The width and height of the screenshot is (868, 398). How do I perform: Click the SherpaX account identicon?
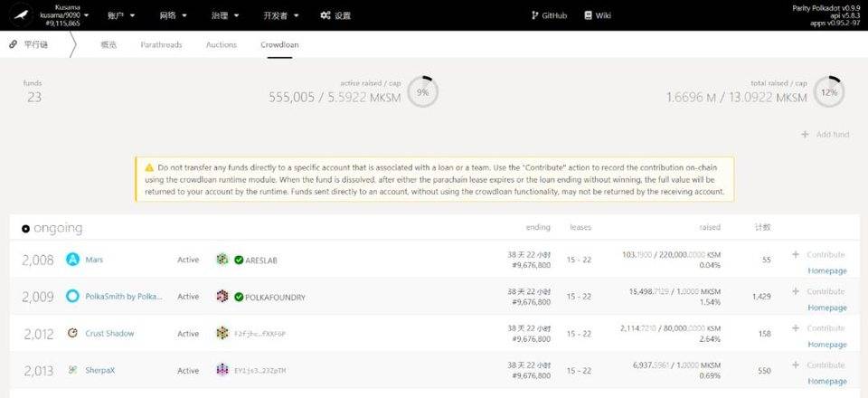[222, 370]
